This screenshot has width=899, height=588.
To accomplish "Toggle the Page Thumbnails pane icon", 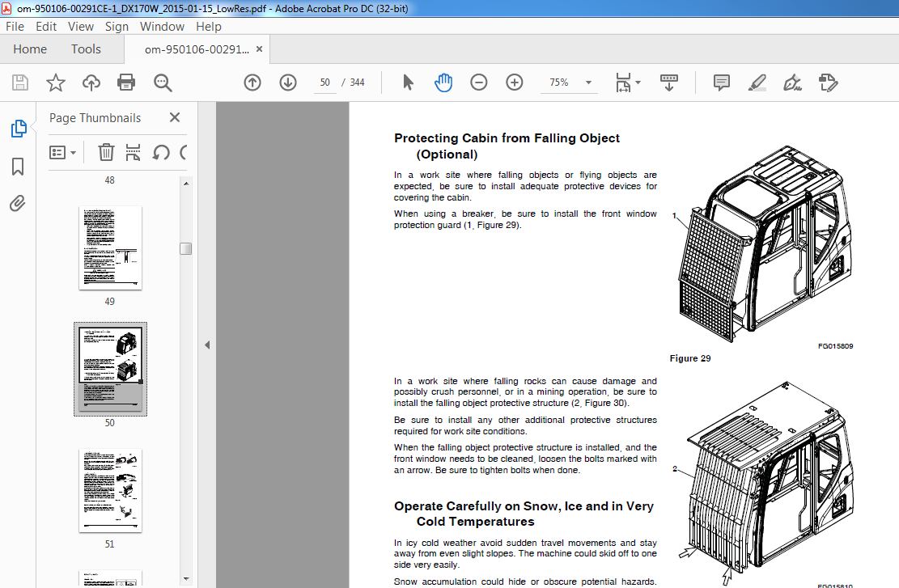I will (19, 129).
